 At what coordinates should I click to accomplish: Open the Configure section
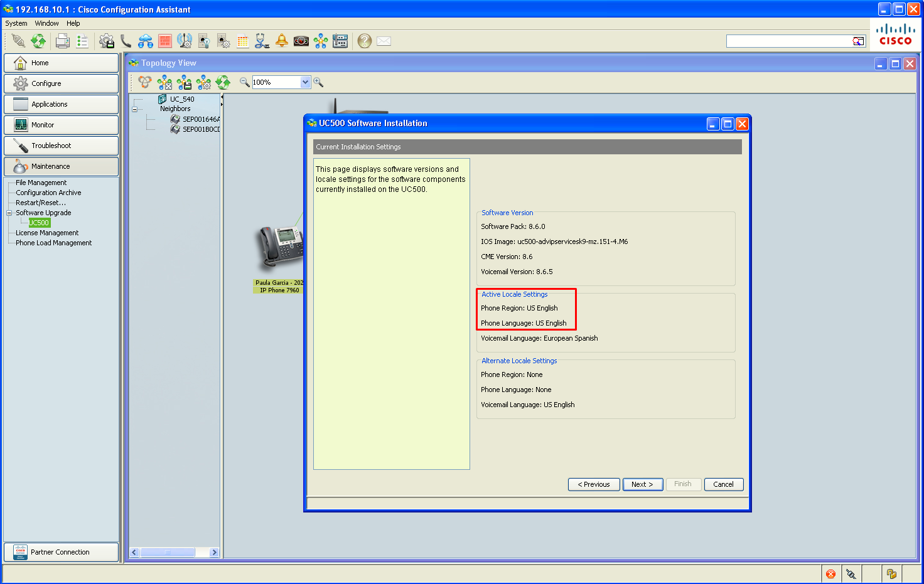pos(61,83)
